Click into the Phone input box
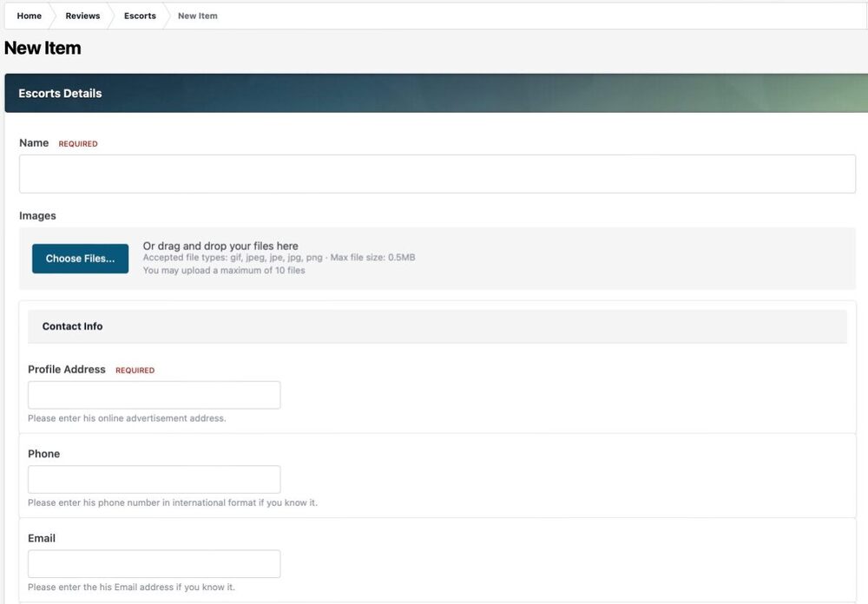The image size is (868, 604). pos(155,479)
